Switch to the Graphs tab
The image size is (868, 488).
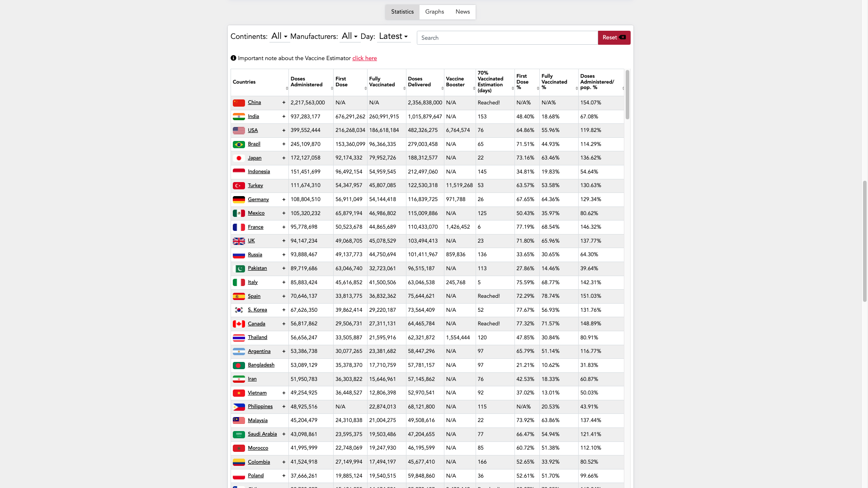[434, 12]
